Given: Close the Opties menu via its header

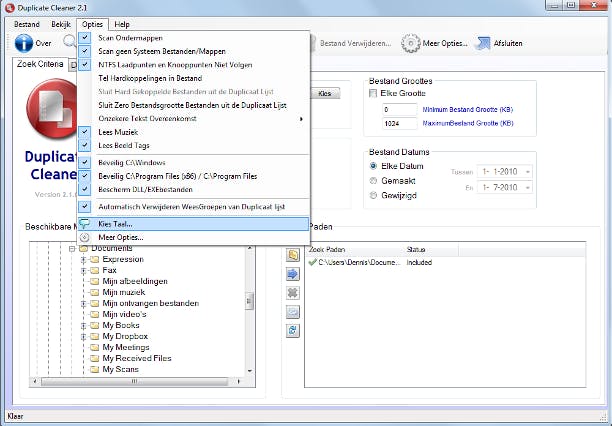Looking at the screenshot, I should pos(93,24).
